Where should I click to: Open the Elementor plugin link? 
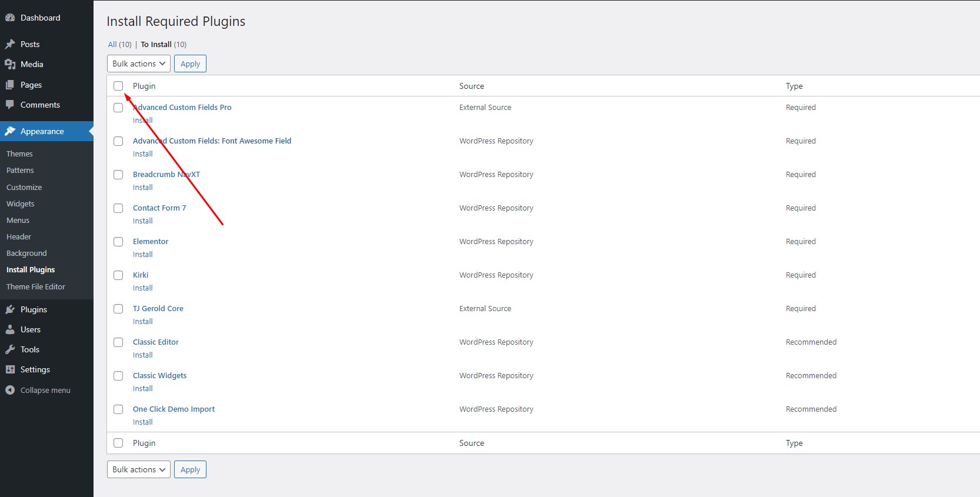click(151, 241)
